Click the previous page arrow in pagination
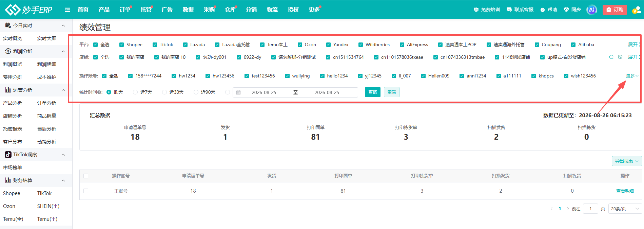The width and height of the screenshot is (644, 229). tap(551, 209)
